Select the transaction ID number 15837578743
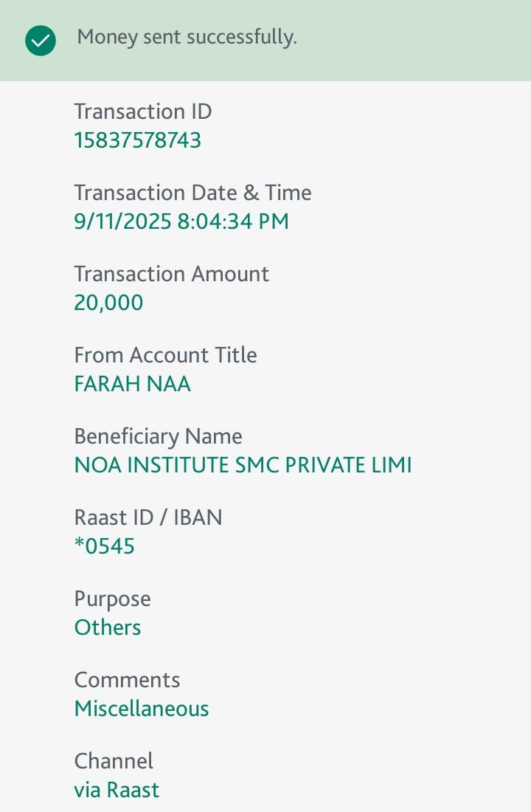This screenshot has height=812, width=531. (x=137, y=140)
